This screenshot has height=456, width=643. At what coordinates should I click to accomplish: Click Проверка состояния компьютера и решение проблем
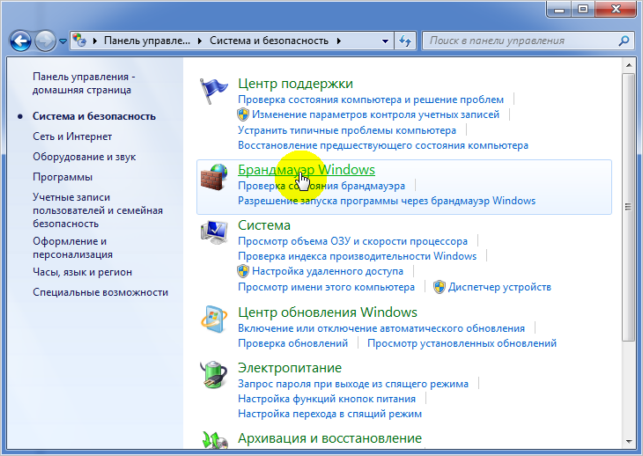pos(371,100)
